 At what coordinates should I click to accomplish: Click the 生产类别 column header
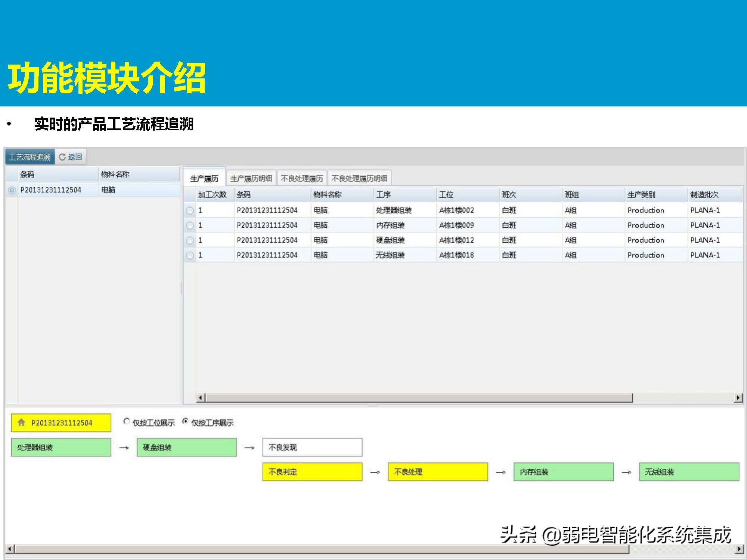point(656,195)
